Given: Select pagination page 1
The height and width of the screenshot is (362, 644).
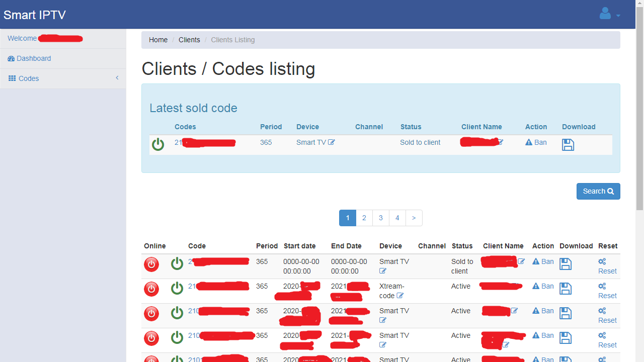Looking at the screenshot, I should pyautogui.click(x=348, y=218).
